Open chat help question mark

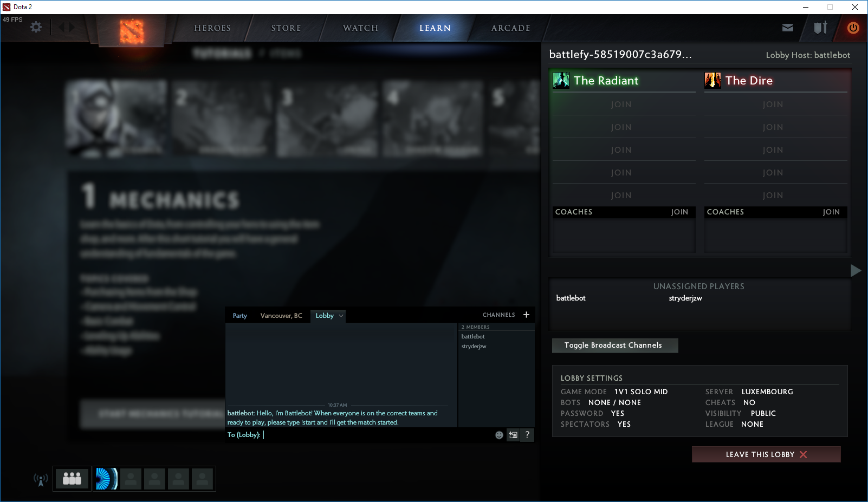click(x=527, y=435)
